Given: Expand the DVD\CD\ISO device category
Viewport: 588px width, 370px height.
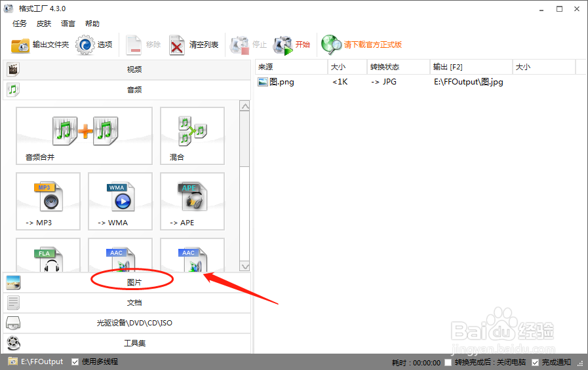Looking at the screenshot, I should coord(127,323).
